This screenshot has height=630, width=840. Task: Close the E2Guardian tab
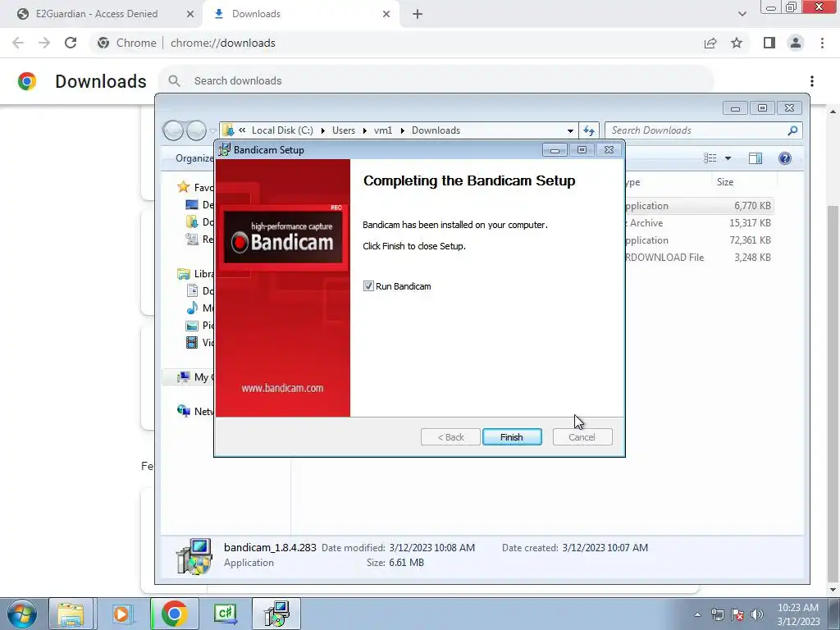190,15
